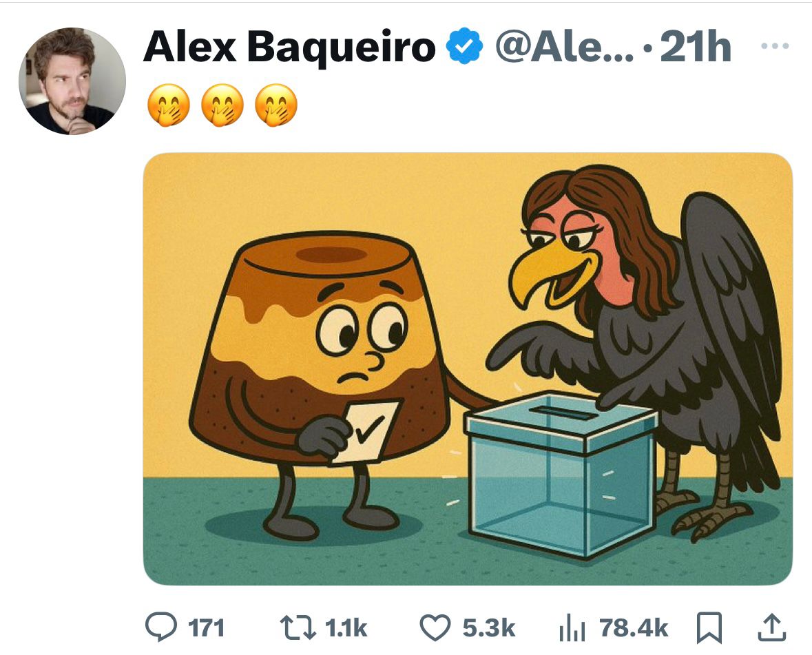
Task: Bookmark the tweet with the bookmark icon
Action: point(709,627)
